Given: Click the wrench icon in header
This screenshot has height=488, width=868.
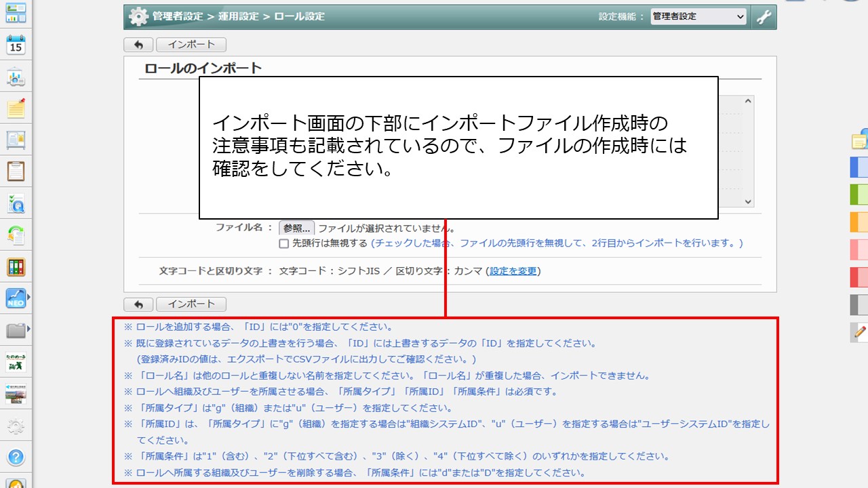Looking at the screenshot, I should pyautogui.click(x=764, y=17).
